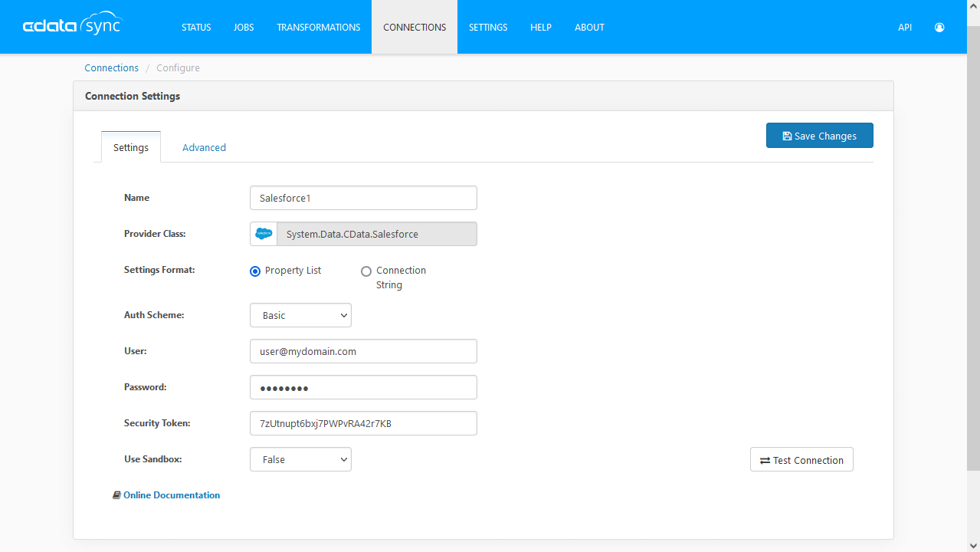Click the Security Token input field

363,422
